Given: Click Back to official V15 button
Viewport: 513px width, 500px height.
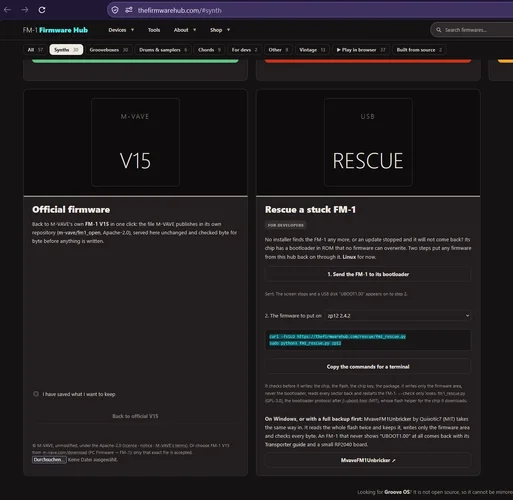Looking at the screenshot, I should click(135, 416).
